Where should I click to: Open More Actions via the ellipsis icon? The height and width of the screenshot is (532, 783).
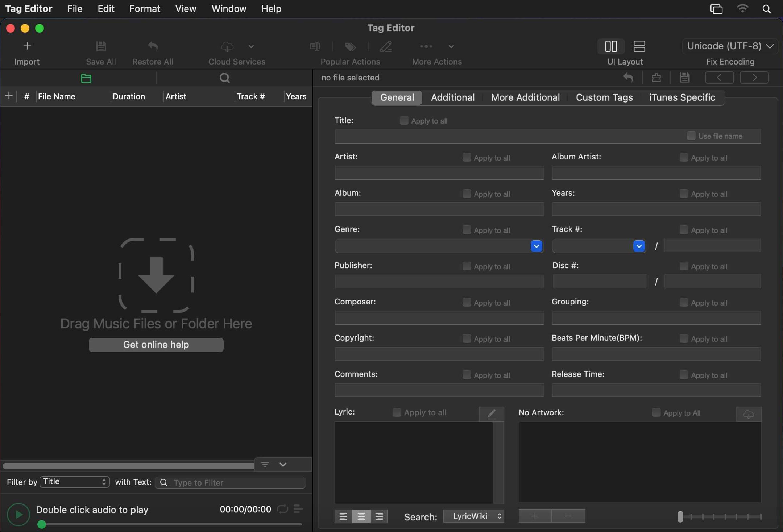[x=426, y=46]
